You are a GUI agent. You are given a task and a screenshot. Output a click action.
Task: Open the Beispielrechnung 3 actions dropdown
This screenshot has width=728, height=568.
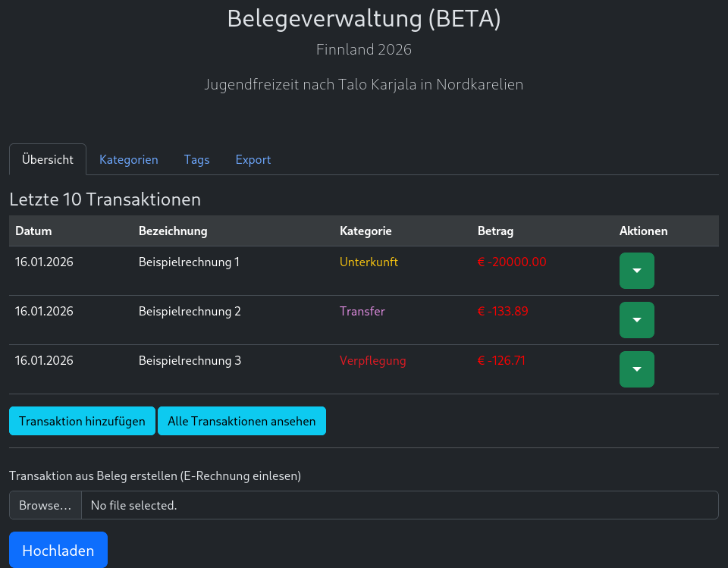[636, 369]
